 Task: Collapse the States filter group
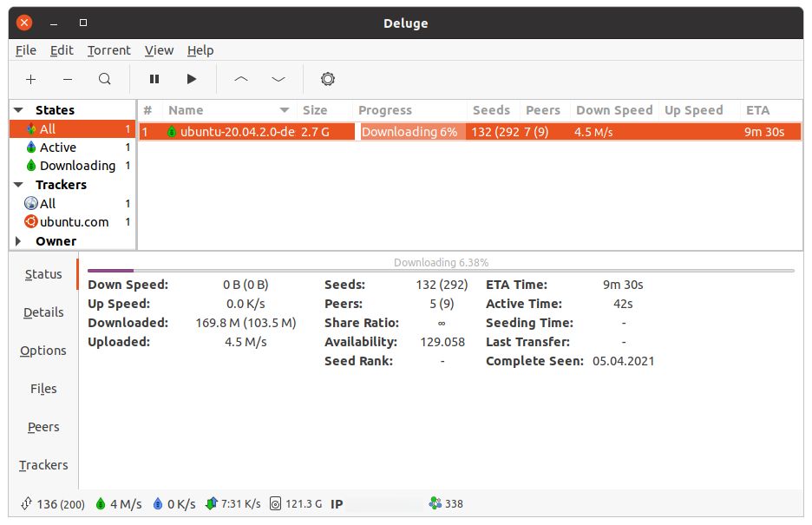(x=19, y=110)
